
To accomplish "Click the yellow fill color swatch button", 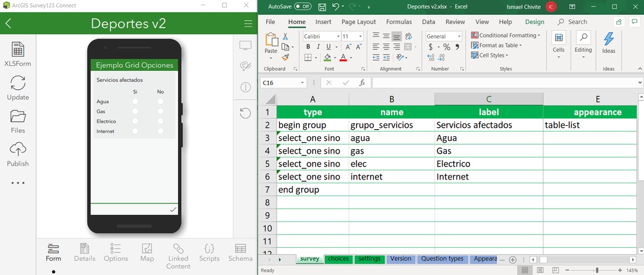I will pos(327,57).
